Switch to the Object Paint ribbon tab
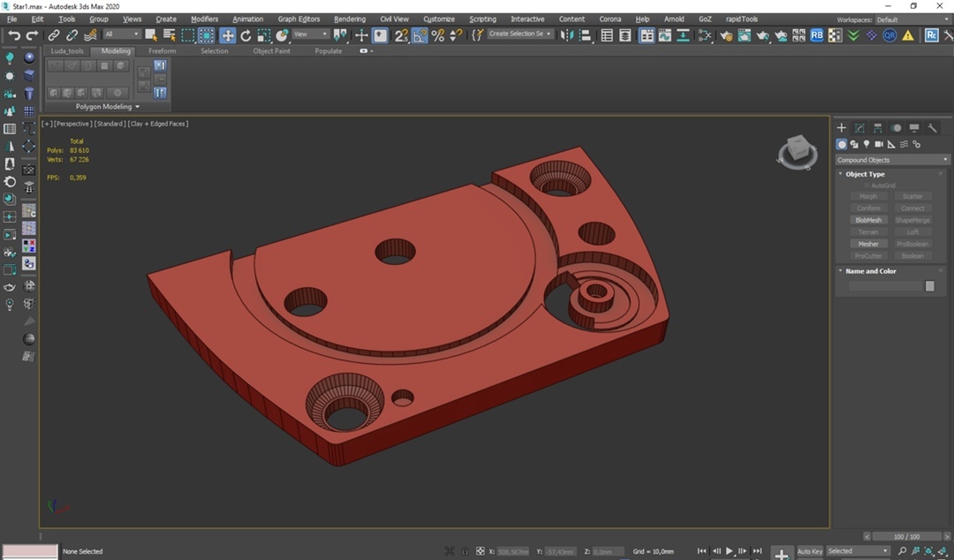The image size is (954, 560). 271,51
